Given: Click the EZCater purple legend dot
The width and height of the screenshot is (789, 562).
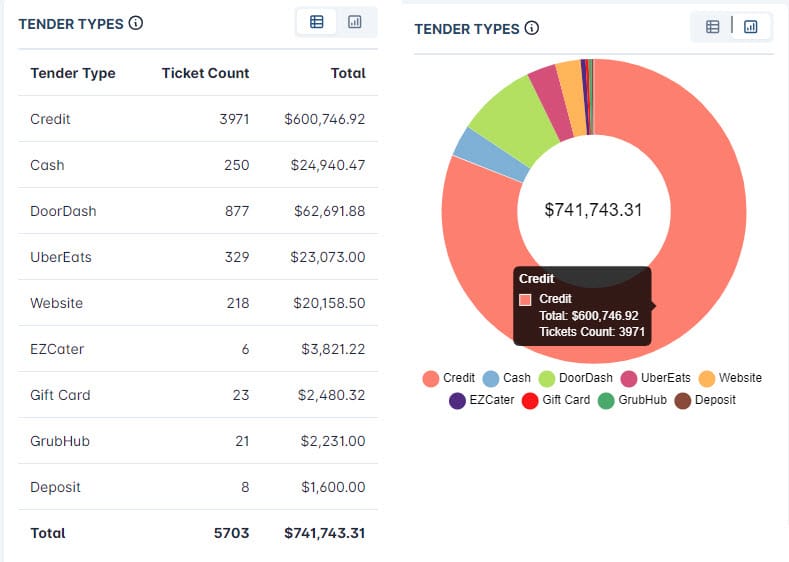Looking at the screenshot, I should point(457,400).
